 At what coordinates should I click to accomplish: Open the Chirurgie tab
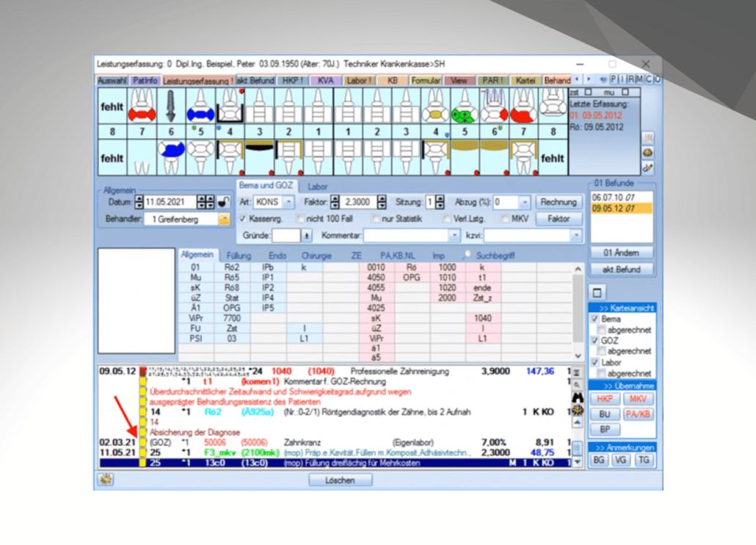(x=316, y=256)
